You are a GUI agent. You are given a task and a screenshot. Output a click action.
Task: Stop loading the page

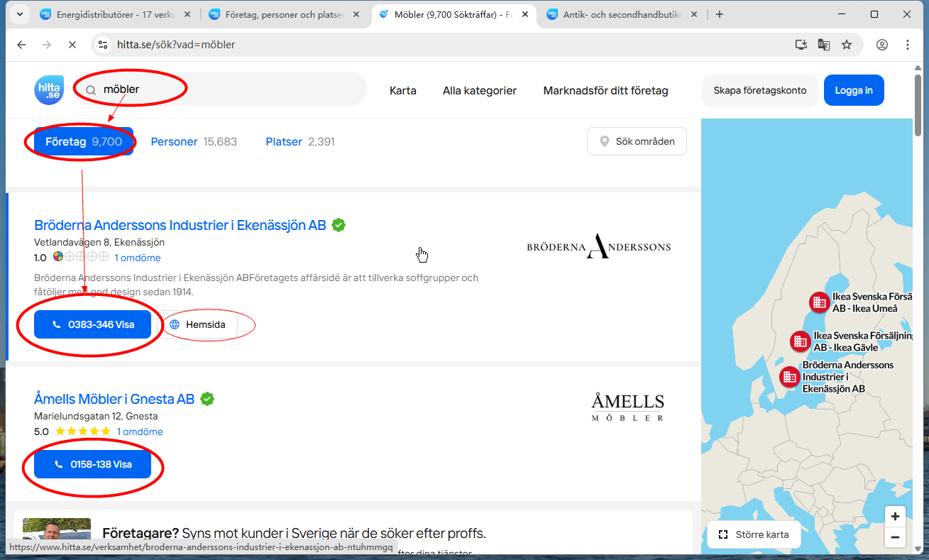72,45
